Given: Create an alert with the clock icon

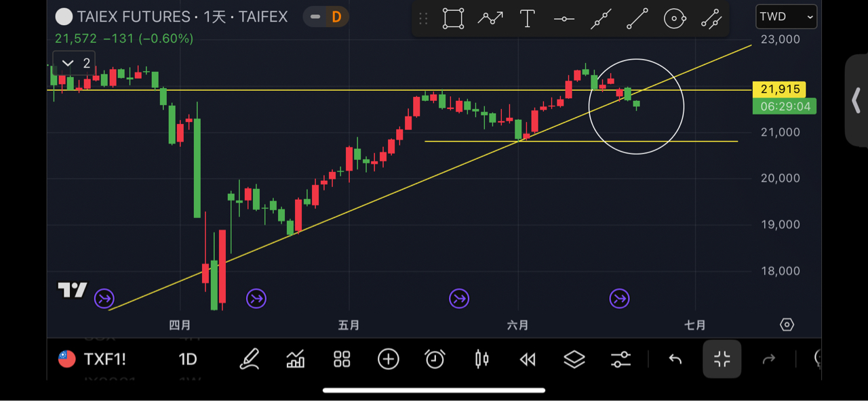Looking at the screenshot, I should [x=435, y=359].
